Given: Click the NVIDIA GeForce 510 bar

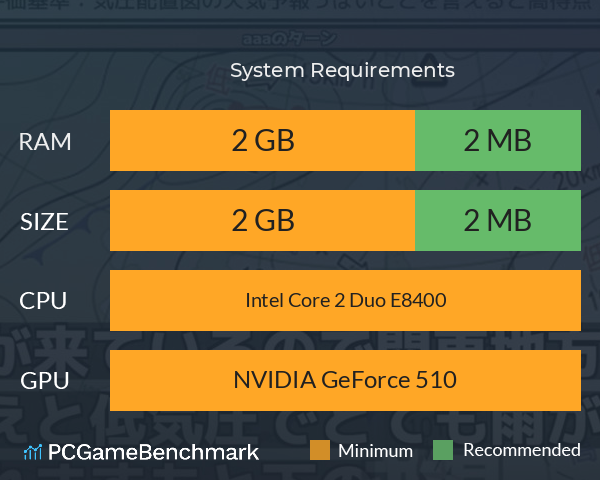Looking at the screenshot, I should 345,380.
